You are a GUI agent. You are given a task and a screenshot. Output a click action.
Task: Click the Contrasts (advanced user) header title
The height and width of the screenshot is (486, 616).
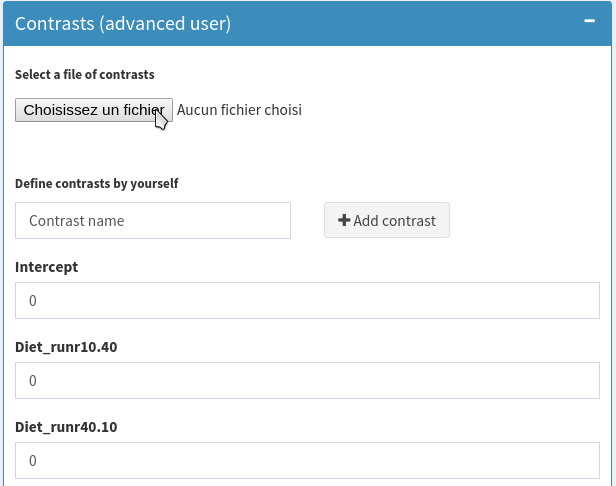click(x=123, y=23)
